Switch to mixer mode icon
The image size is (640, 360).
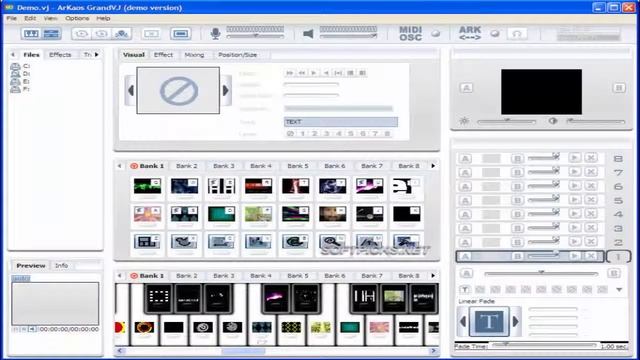point(51,34)
